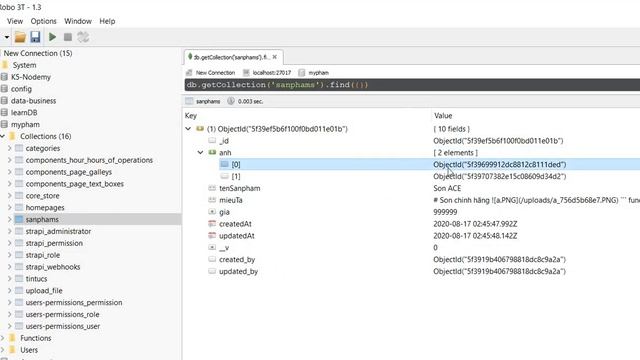Viewport: 640px width, 360px height.
Task: Click the Value column header
Action: tap(443, 116)
